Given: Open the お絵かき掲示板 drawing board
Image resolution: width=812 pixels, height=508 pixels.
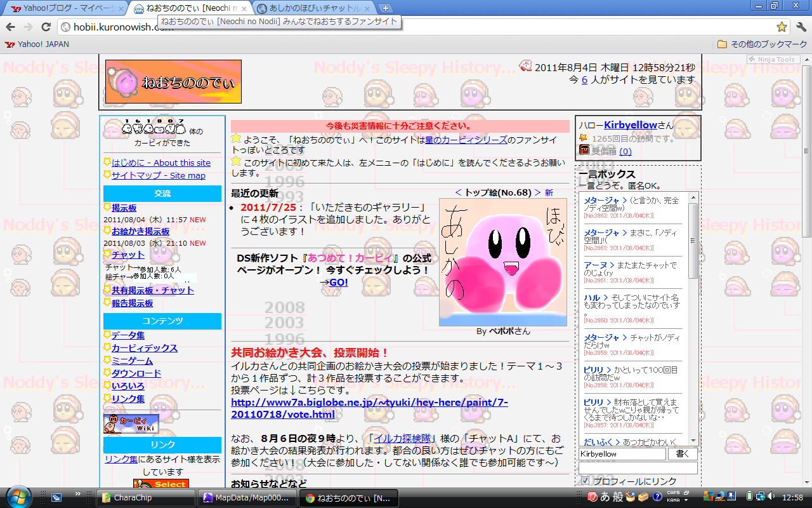Looking at the screenshot, I should (140, 231).
